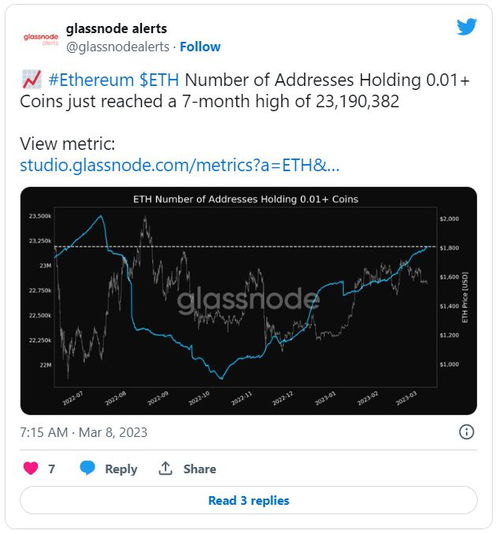Image resolution: width=499 pixels, height=534 pixels.
Task: Click the chart-increasing emoji in tweet
Action: 32,79
